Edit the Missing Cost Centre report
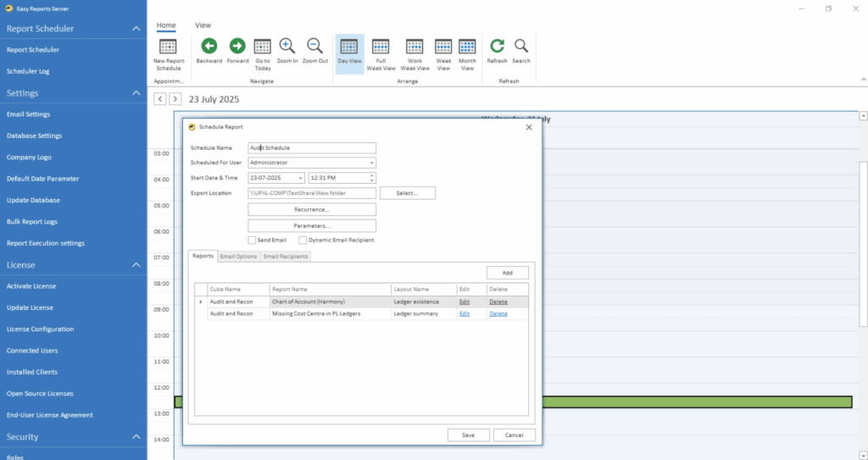 click(465, 313)
